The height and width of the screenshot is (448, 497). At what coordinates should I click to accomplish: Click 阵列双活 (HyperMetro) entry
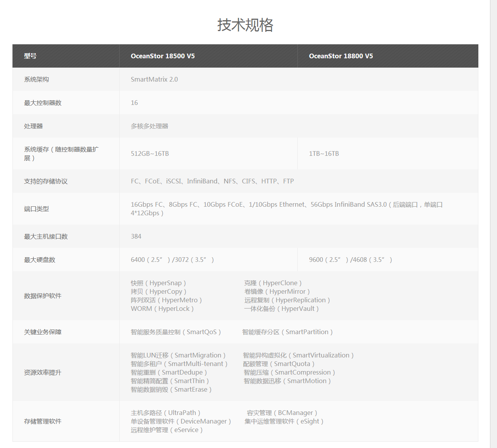pos(166,300)
